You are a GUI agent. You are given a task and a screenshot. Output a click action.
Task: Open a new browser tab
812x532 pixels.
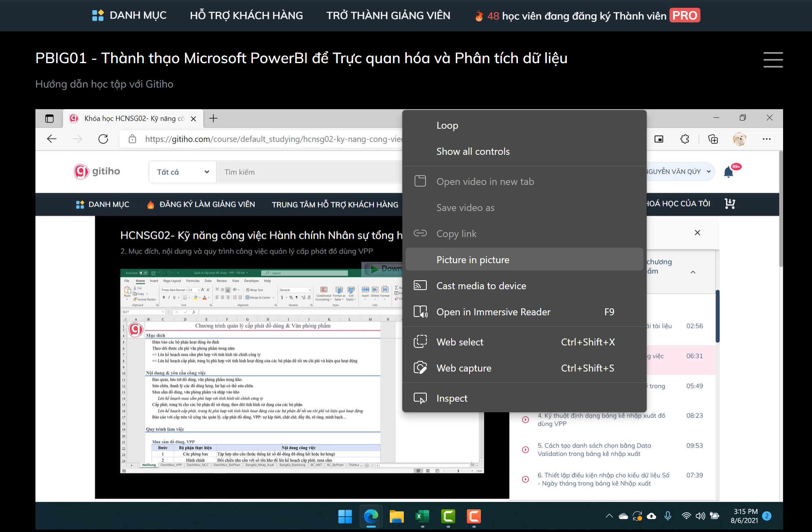tap(213, 119)
